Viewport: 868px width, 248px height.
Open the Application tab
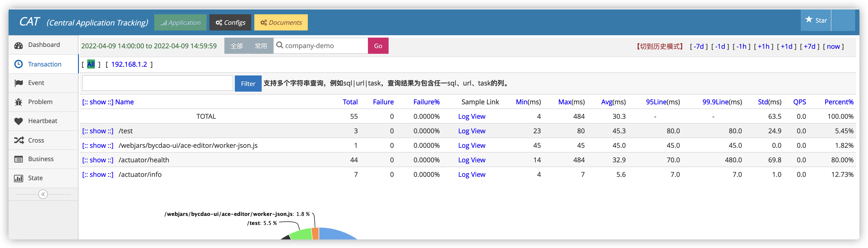point(180,22)
